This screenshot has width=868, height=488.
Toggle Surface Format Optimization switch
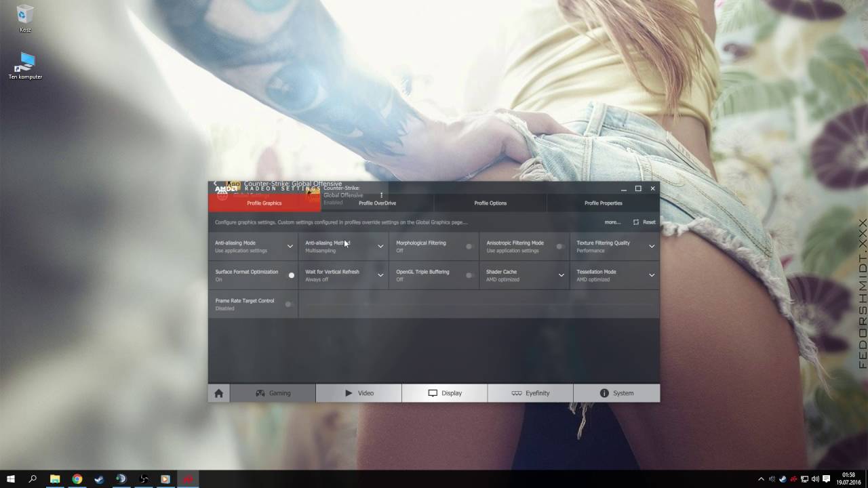click(x=290, y=275)
